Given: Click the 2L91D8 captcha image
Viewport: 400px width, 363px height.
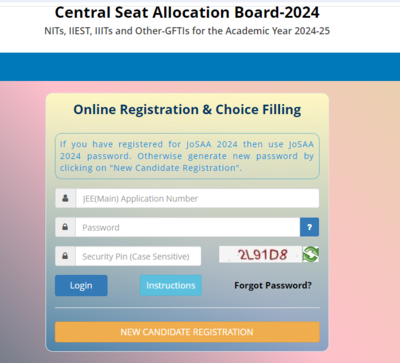Looking at the screenshot, I should 260,254.
